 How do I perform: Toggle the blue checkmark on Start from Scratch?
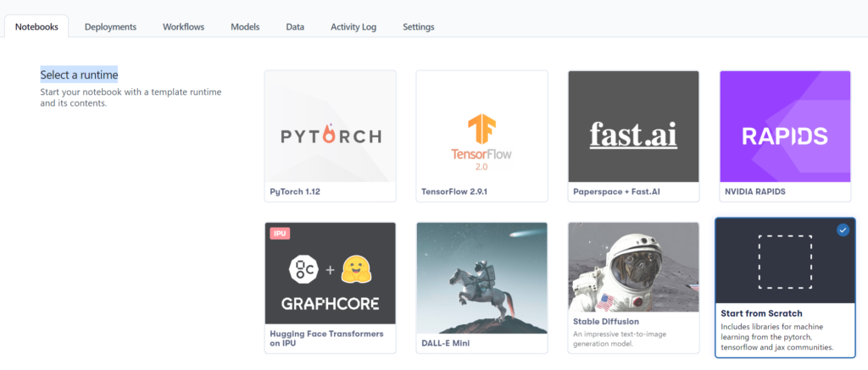coord(843,230)
